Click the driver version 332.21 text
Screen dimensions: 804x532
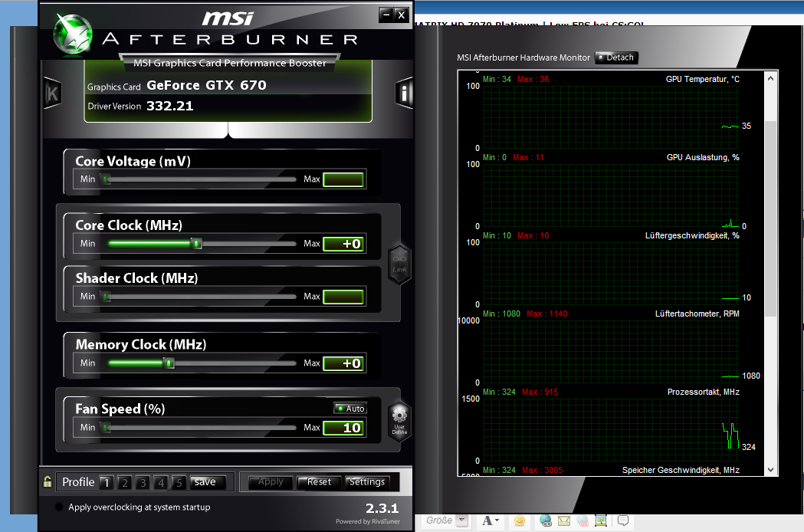pyautogui.click(x=169, y=107)
